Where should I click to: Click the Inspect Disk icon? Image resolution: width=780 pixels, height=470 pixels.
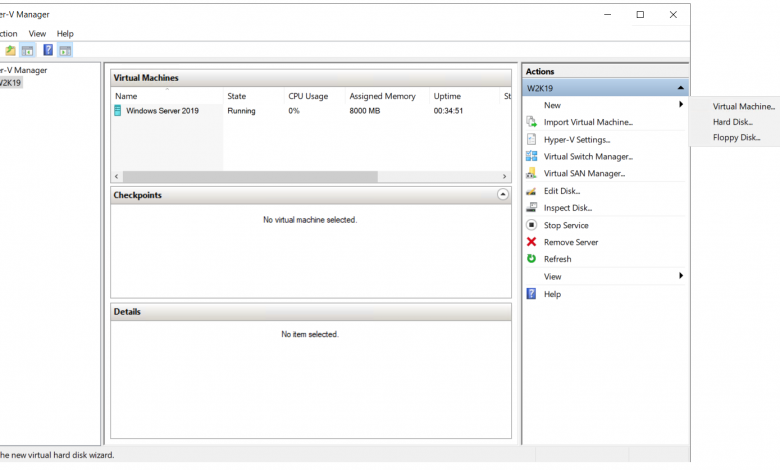532,208
